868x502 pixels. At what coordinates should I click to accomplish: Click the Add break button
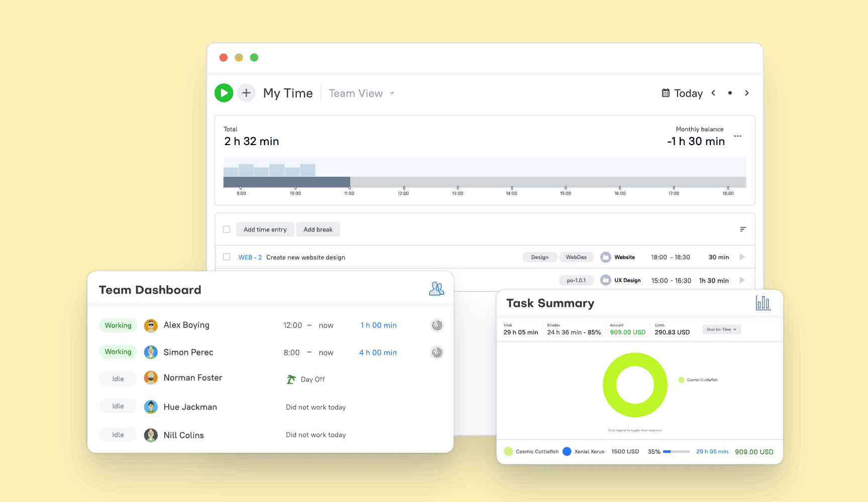pos(318,229)
